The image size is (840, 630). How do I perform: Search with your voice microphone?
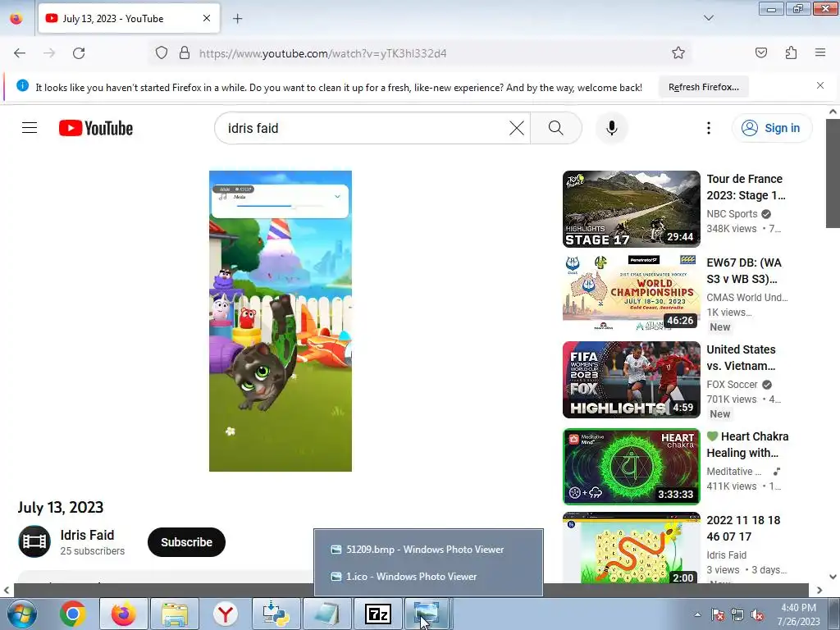611,128
